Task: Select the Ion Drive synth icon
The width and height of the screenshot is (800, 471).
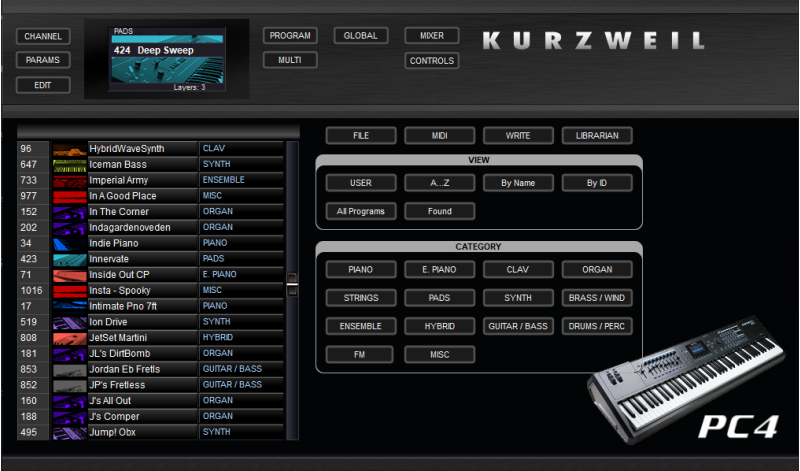Action: pyautogui.click(x=69, y=322)
